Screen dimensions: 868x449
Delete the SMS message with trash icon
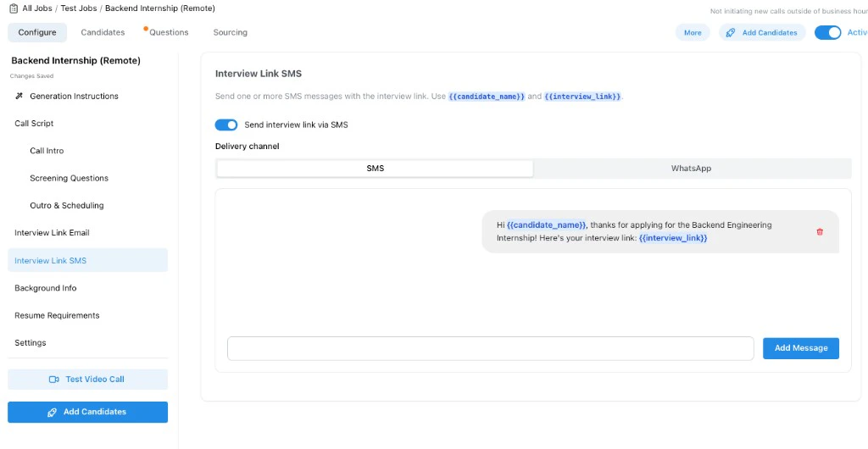click(820, 231)
